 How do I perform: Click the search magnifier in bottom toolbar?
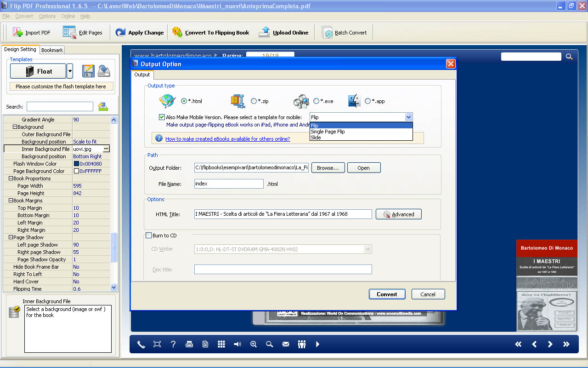click(270, 344)
